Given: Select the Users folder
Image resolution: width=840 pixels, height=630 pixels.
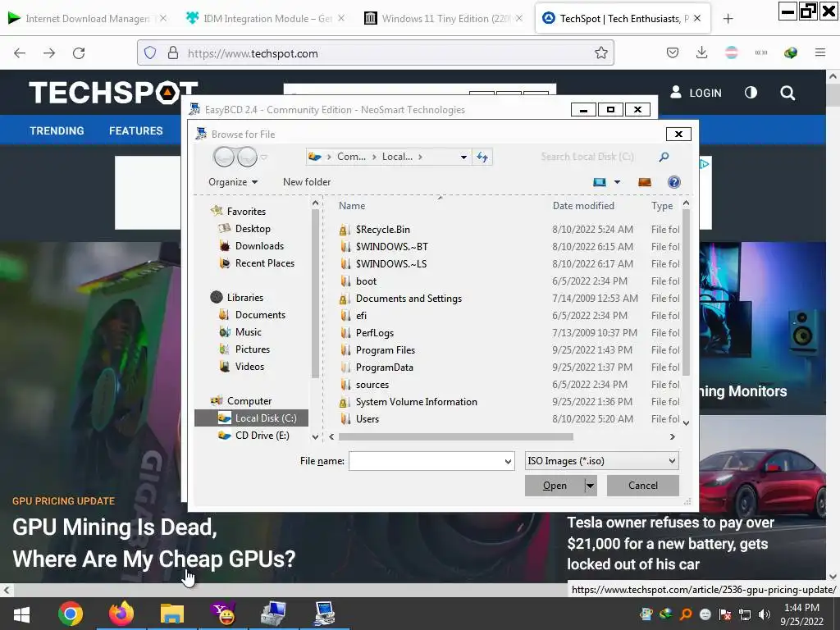Looking at the screenshot, I should click(x=367, y=419).
